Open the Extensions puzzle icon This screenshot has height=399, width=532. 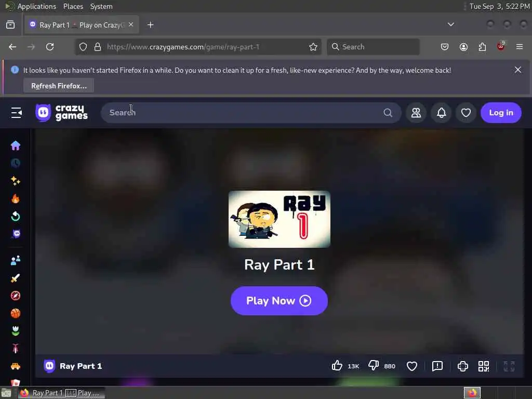[482, 47]
